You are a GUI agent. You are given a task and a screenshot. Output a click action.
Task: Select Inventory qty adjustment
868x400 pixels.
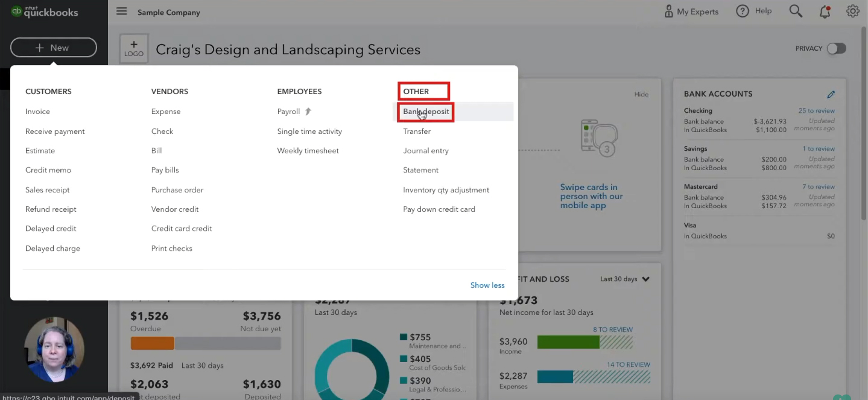click(446, 190)
